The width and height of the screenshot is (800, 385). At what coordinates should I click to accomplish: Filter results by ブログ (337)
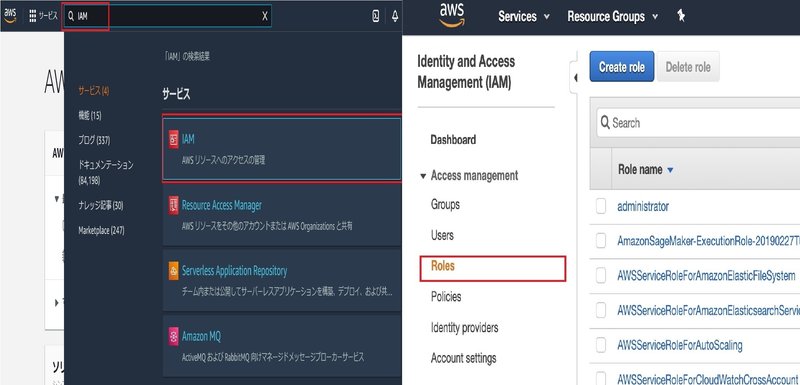coord(94,140)
